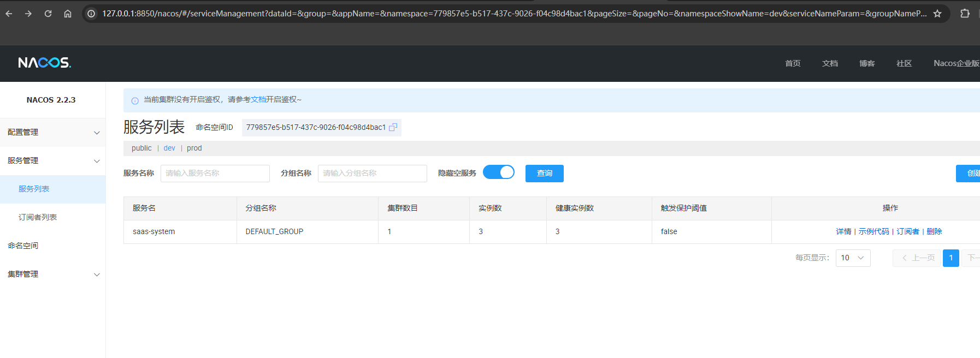Go to 首页 in top navigation
The image size is (980, 358).
(x=793, y=63)
